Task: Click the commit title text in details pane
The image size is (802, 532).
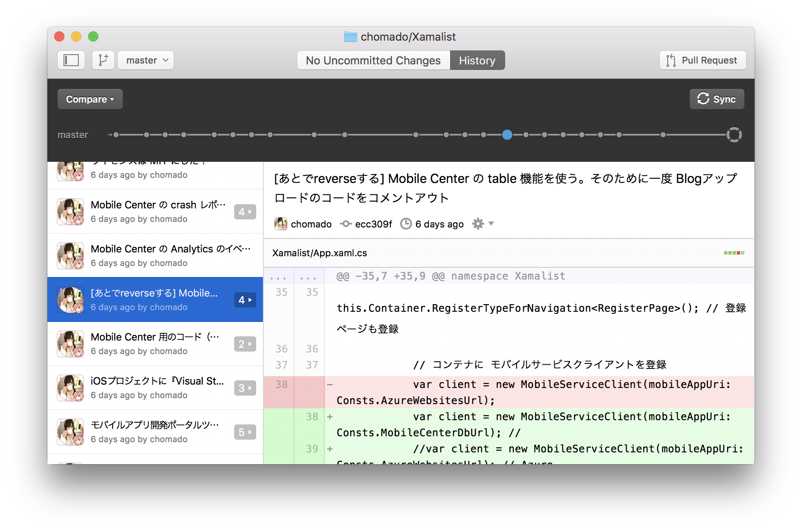Action: (x=506, y=188)
